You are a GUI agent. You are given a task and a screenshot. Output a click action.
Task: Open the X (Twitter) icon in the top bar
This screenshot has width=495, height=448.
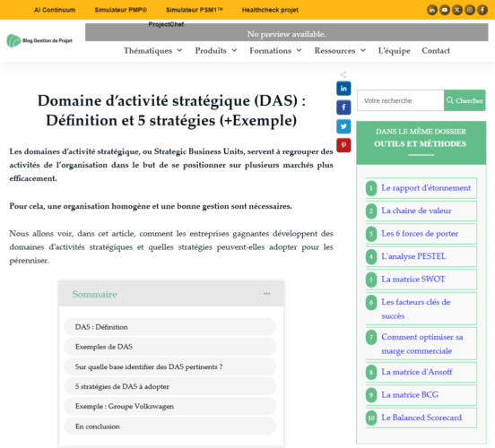[457, 10]
